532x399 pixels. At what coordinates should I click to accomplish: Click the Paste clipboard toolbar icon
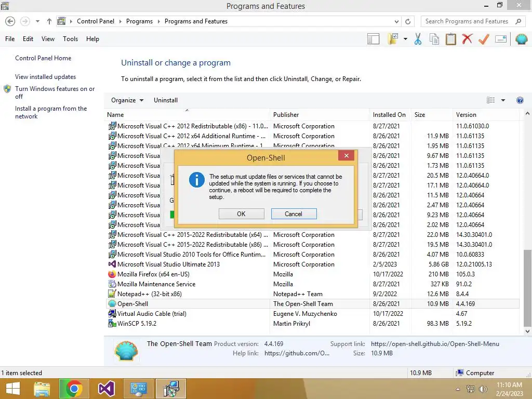450,39
